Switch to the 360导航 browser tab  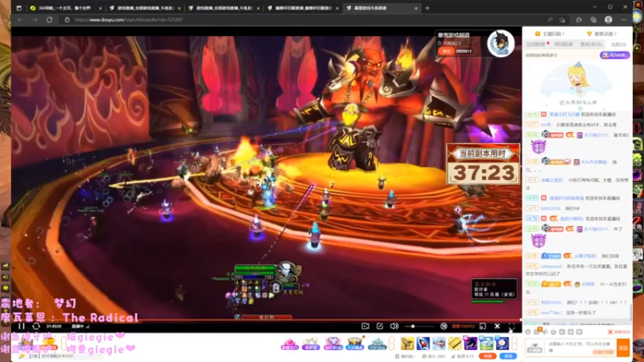click(x=66, y=8)
